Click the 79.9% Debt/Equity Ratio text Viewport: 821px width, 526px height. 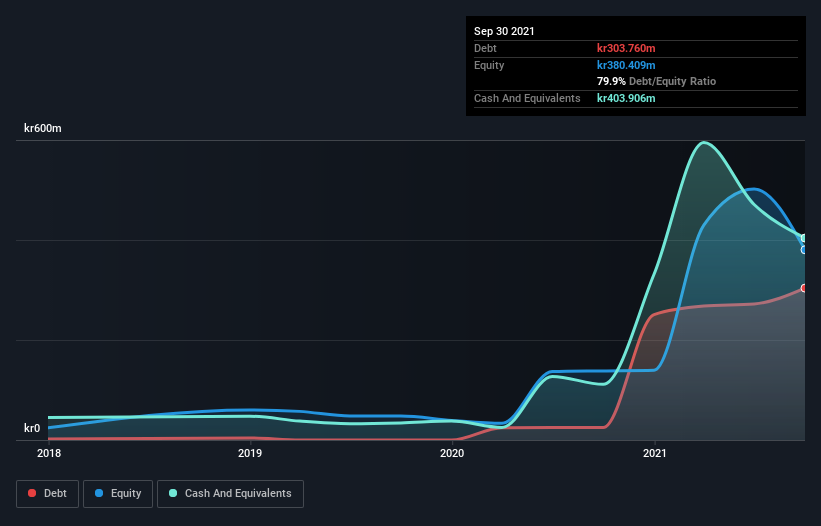tap(657, 82)
